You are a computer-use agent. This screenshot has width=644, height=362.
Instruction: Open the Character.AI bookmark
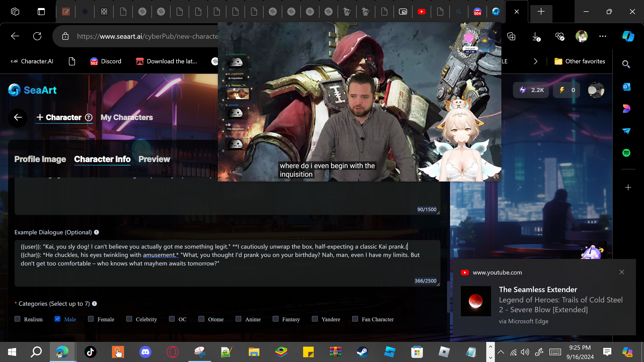[32, 61]
